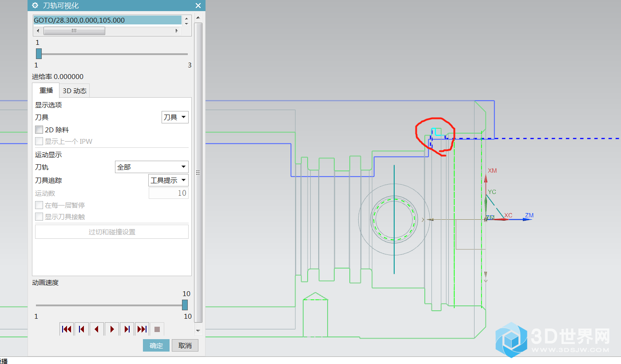The width and height of the screenshot is (621, 364).
Task: Click the 动画速度 slider handle
Action: (185, 305)
